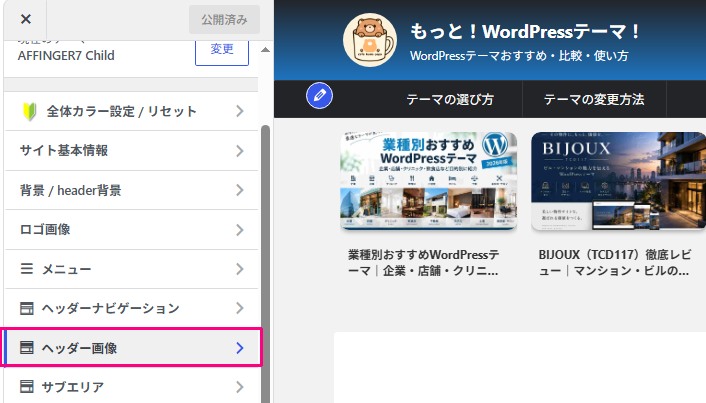Click the bear-in-mug site logo

click(x=370, y=40)
